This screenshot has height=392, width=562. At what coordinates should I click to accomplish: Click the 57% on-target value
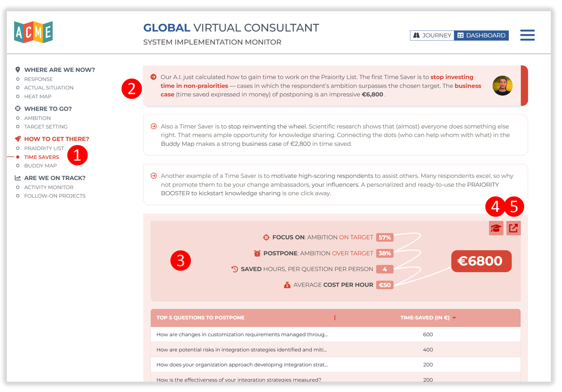(x=384, y=237)
